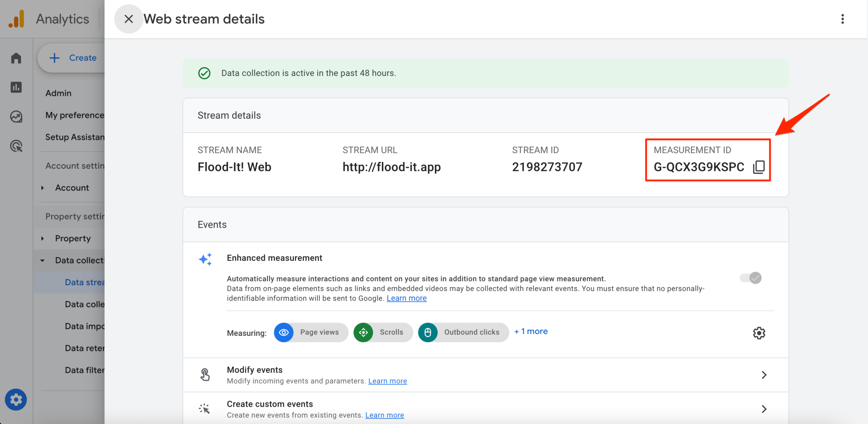Viewport: 868px width, 424px height.
Task: Copy the Measurement ID G-QCX3G9KSPC
Action: pyautogui.click(x=759, y=167)
